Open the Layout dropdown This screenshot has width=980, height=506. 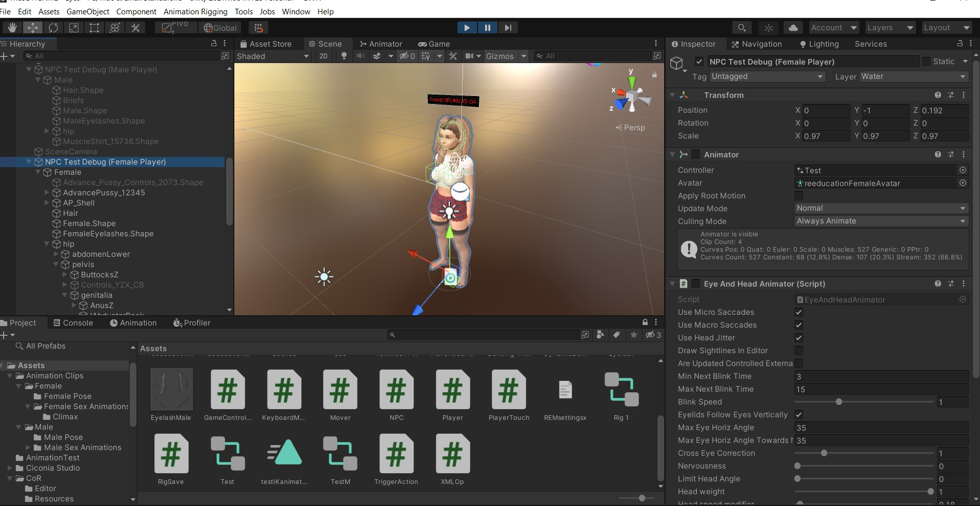point(947,28)
